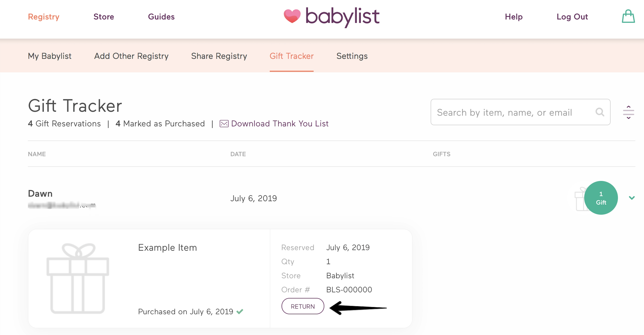The height and width of the screenshot is (335, 644).
Task: Select Add Other Registry tab
Action: click(x=131, y=56)
